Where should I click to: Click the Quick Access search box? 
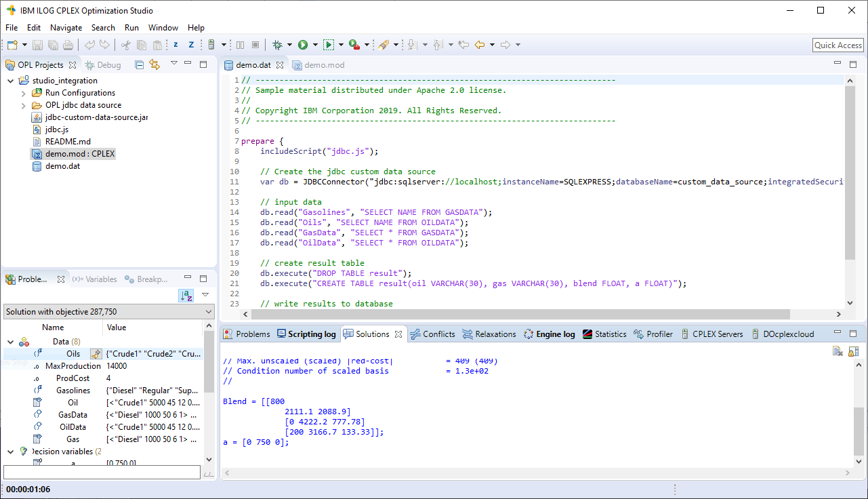click(838, 45)
